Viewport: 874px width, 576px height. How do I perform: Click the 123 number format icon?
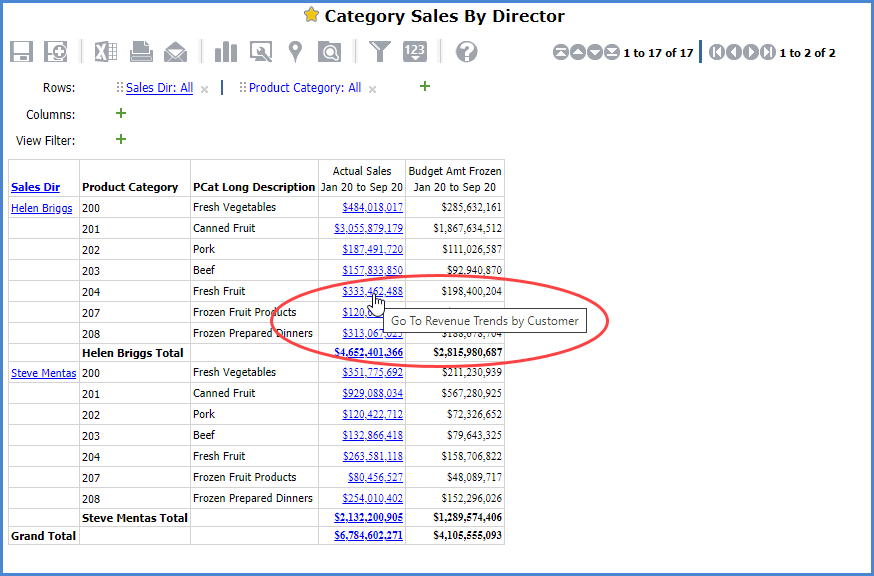(415, 52)
